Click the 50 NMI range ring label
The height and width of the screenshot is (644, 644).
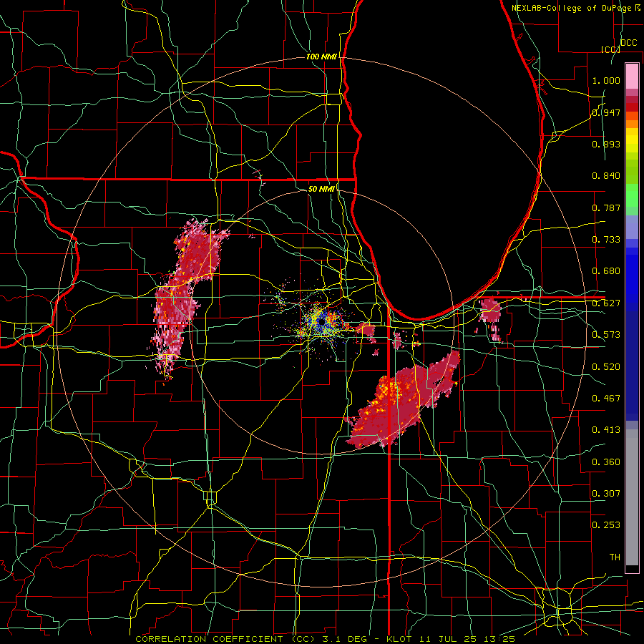tap(321, 189)
